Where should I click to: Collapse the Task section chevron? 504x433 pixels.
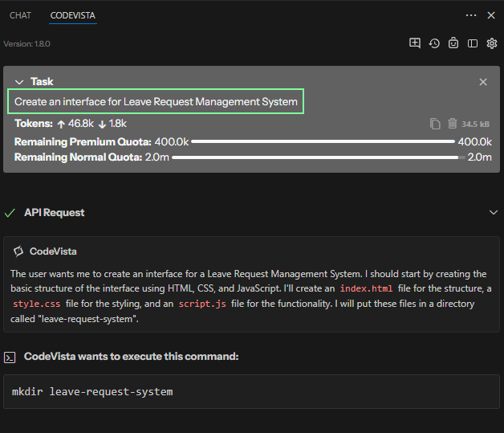point(19,82)
